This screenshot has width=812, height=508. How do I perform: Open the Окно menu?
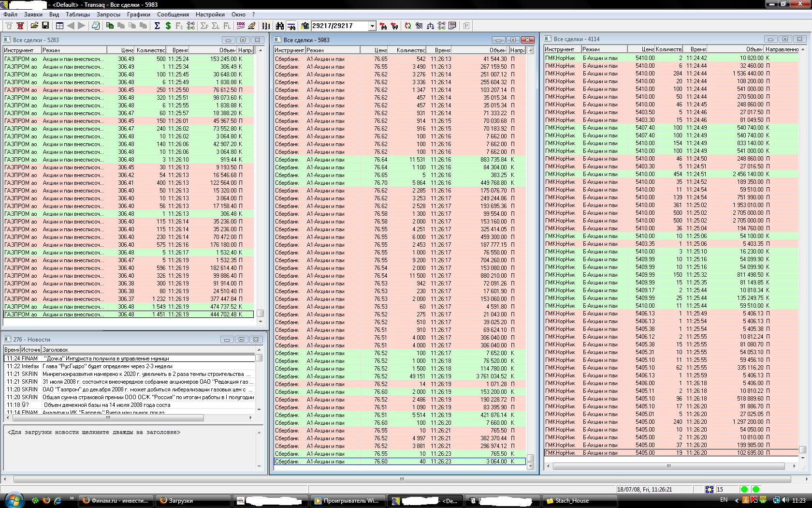point(238,15)
